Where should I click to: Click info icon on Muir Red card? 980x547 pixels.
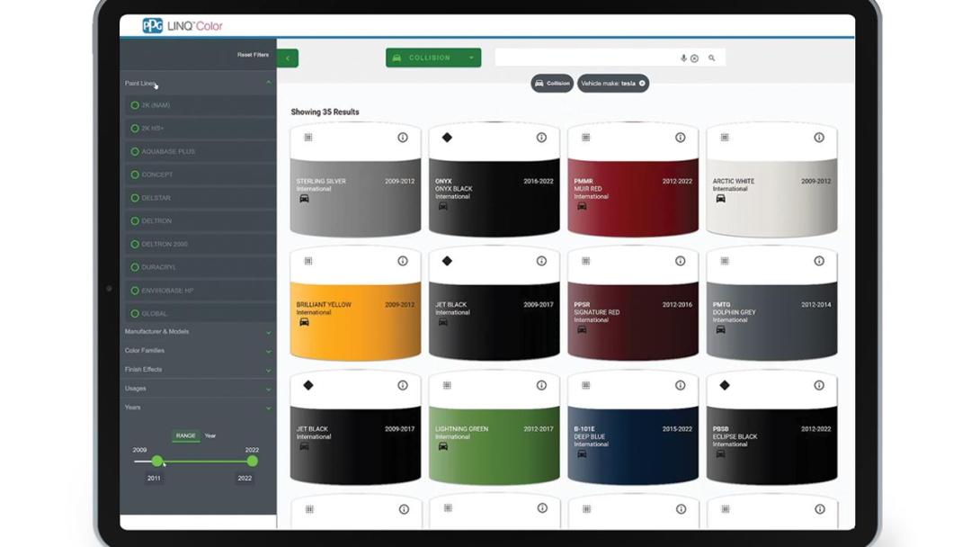tap(680, 138)
